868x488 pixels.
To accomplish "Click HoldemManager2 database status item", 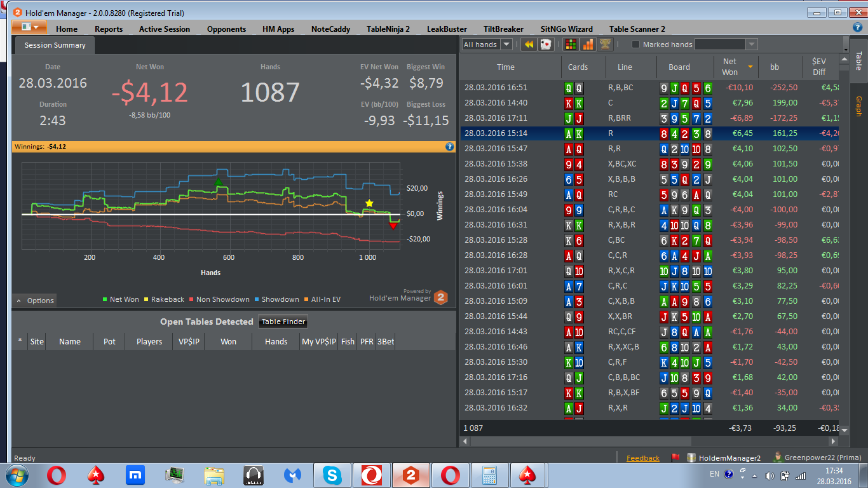I will pos(724,457).
